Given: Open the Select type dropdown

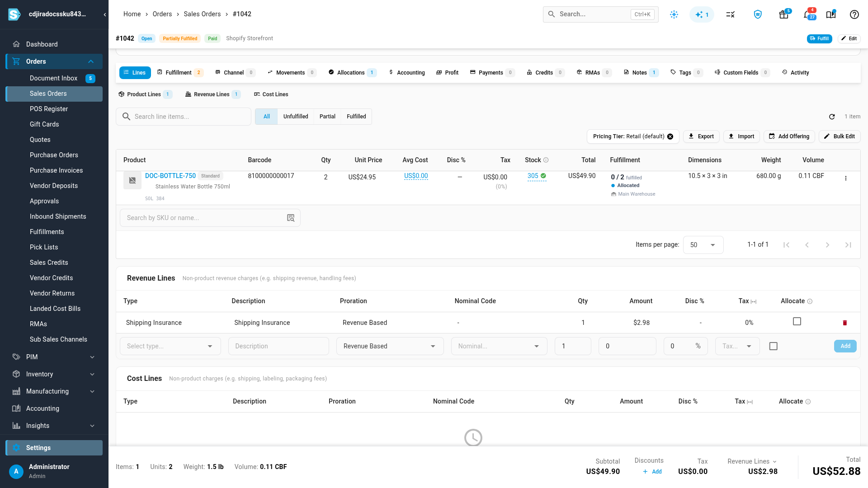Looking at the screenshot, I should tap(170, 346).
